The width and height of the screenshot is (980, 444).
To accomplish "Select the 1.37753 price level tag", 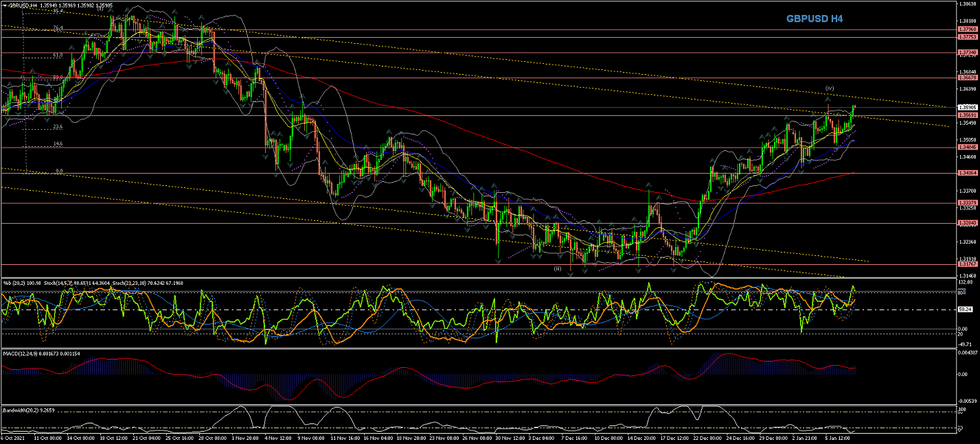I will [967, 37].
